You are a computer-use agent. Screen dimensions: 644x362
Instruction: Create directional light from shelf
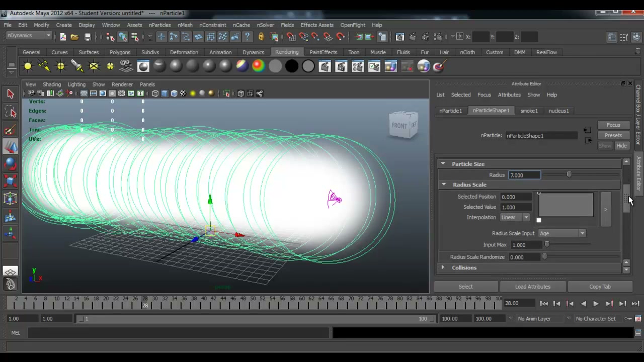coord(44,66)
